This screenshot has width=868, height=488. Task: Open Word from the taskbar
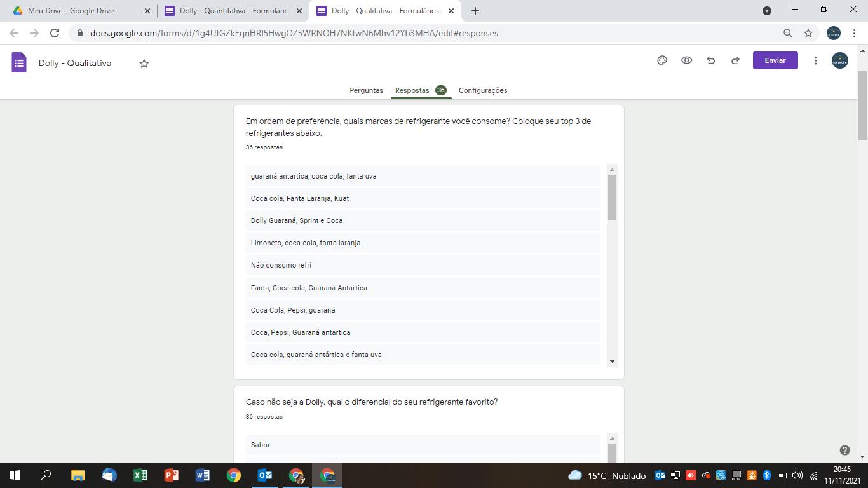[x=202, y=475]
